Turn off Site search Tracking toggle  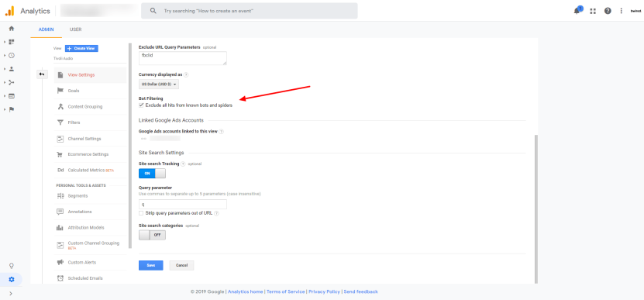pyautogui.click(x=152, y=174)
